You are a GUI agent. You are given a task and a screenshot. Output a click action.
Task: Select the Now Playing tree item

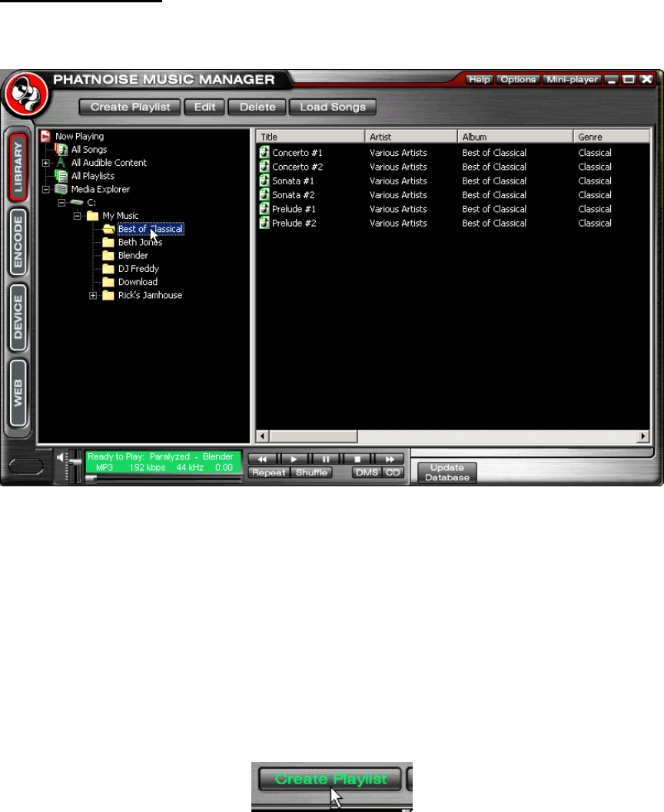(x=79, y=136)
